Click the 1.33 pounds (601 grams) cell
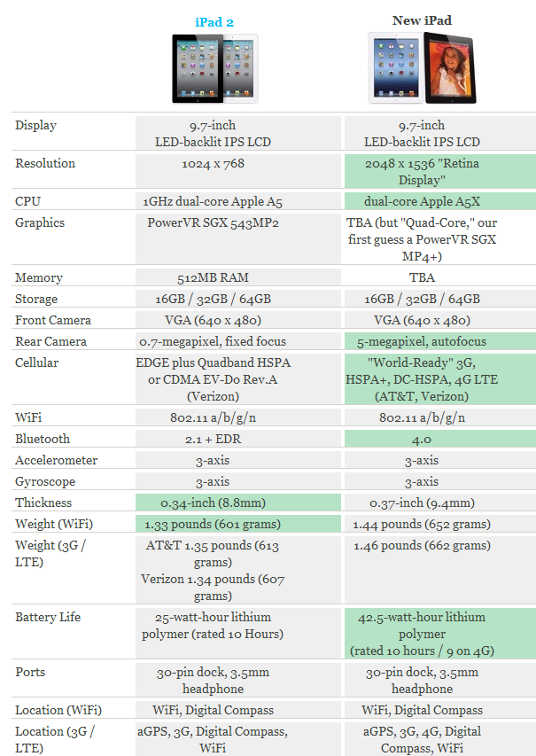536x756 pixels. [237, 524]
